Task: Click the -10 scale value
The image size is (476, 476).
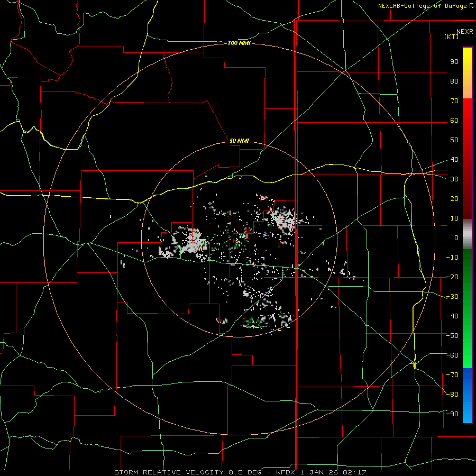Action: coord(452,258)
